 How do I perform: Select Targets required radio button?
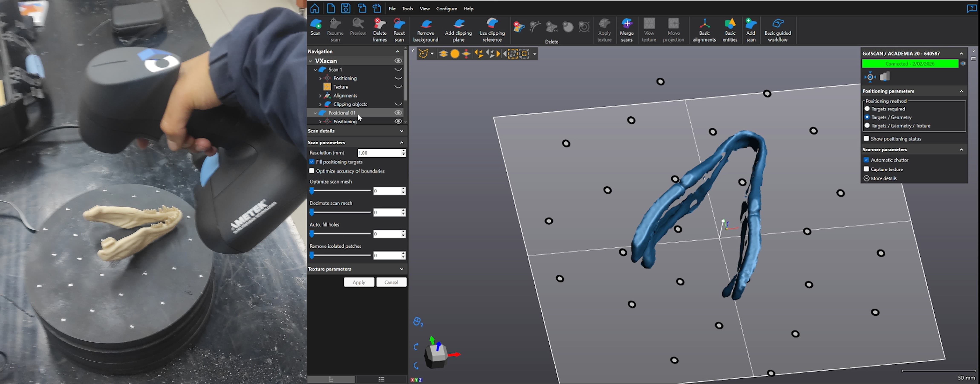pyautogui.click(x=867, y=109)
